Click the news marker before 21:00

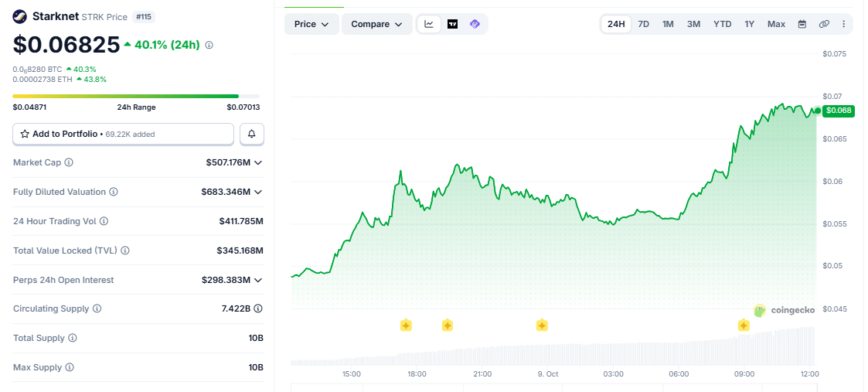click(x=448, y=325)
